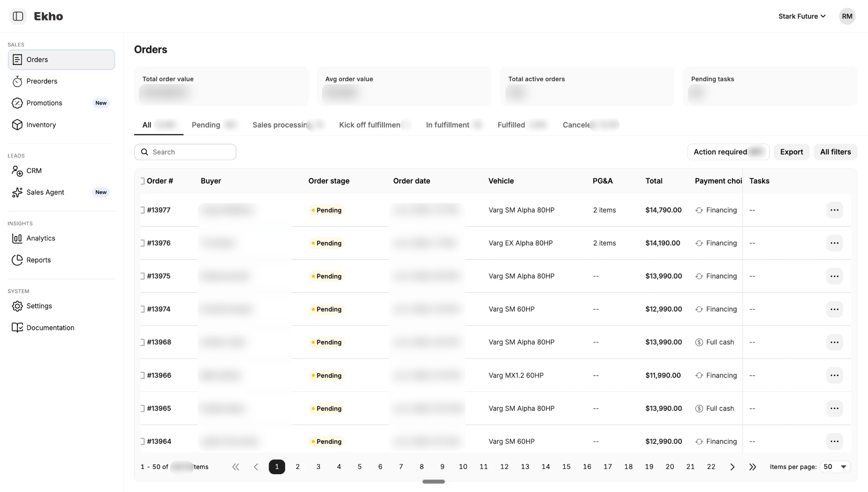Click the horizontal scrollbar handle below table
Image resolution: width=868 pixels, height=492 pixels.
(x=434, y=482)
